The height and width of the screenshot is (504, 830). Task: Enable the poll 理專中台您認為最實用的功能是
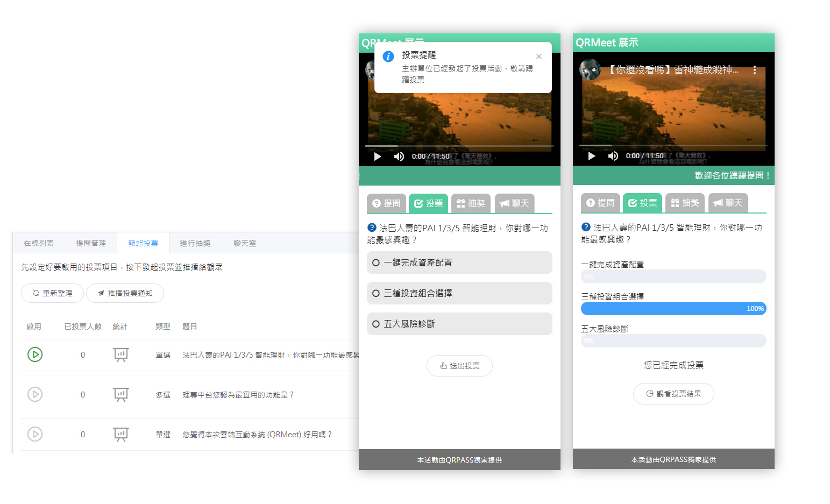35,394
